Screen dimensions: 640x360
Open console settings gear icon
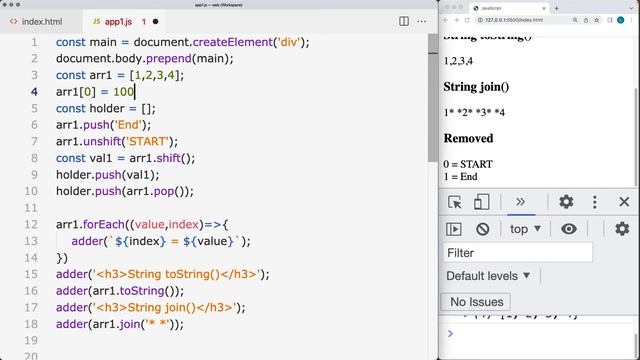[x=622, y=229]
